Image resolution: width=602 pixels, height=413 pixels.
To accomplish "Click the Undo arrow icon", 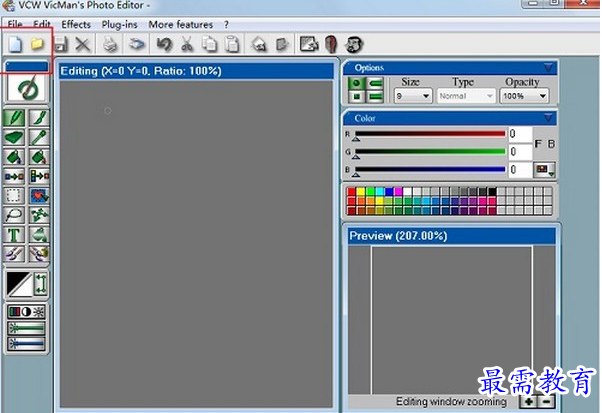I will [x=165, y=44].
